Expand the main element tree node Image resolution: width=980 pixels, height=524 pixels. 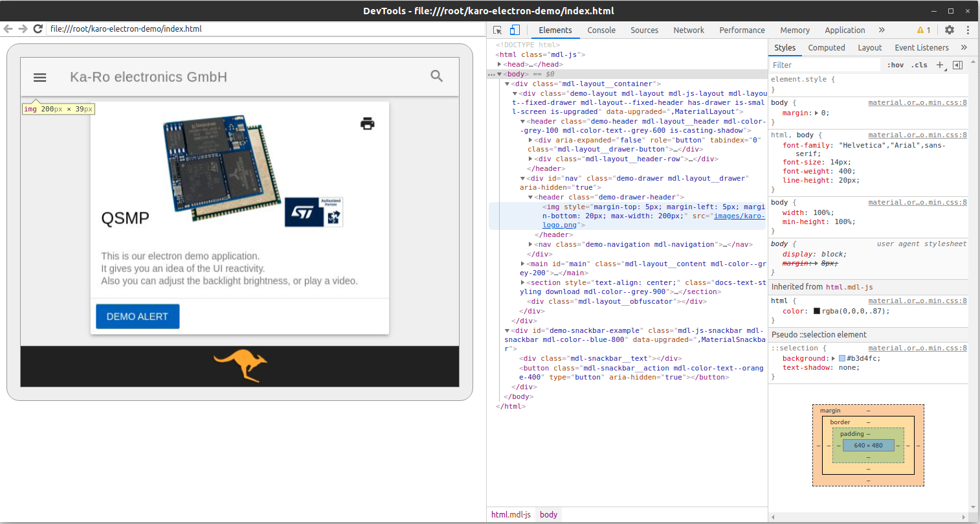coord(523,264)
